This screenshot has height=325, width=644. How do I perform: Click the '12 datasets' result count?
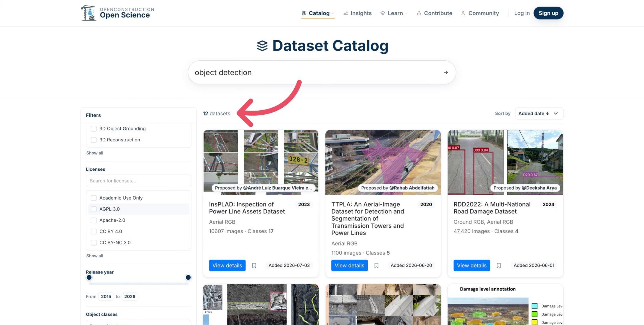217,114
